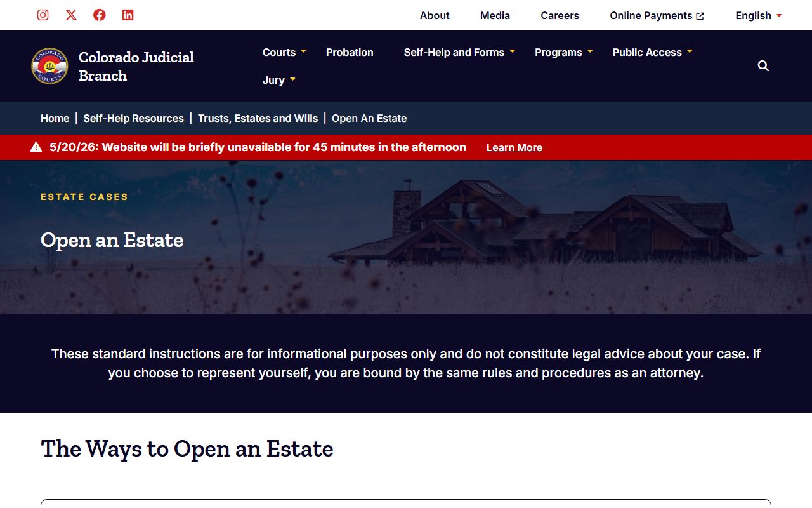Click the website unavailable alert message
Viewport: 812px width, 508px height.
(x=258, y=147)
